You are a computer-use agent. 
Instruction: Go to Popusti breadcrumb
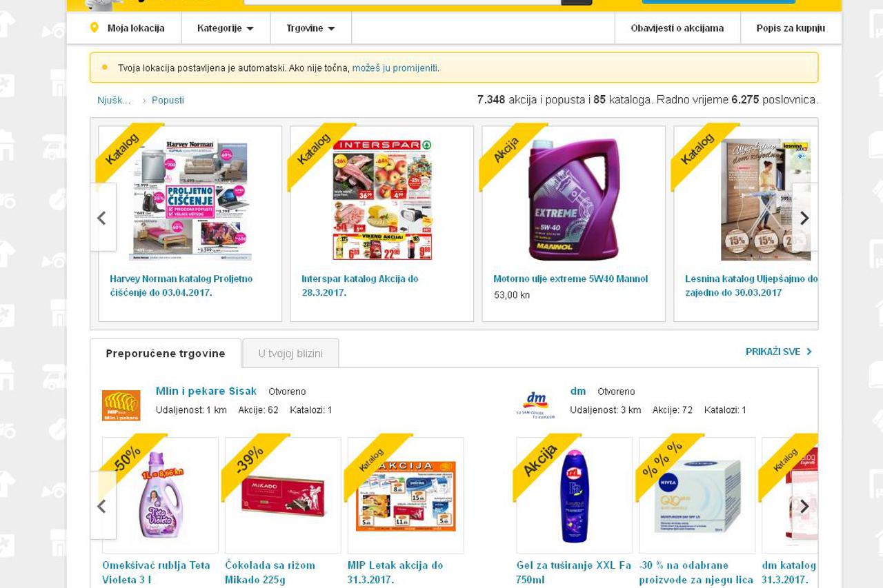click(x=168, y=100)
